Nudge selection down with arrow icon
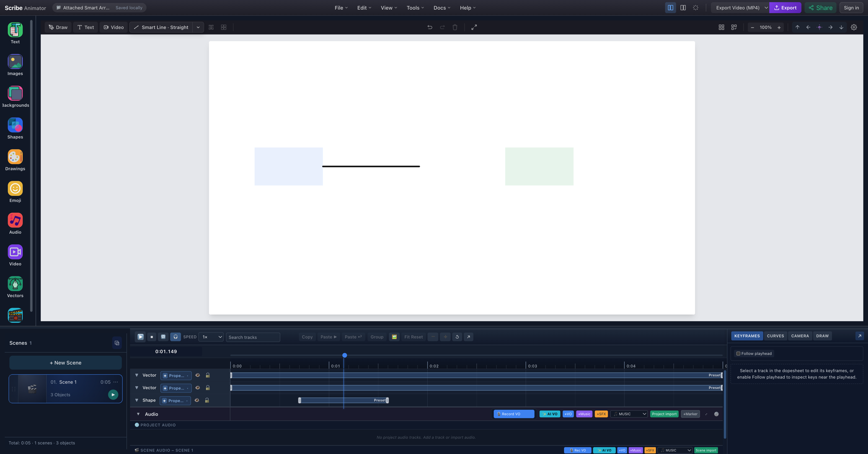868x454 pixels. point(841,27)
